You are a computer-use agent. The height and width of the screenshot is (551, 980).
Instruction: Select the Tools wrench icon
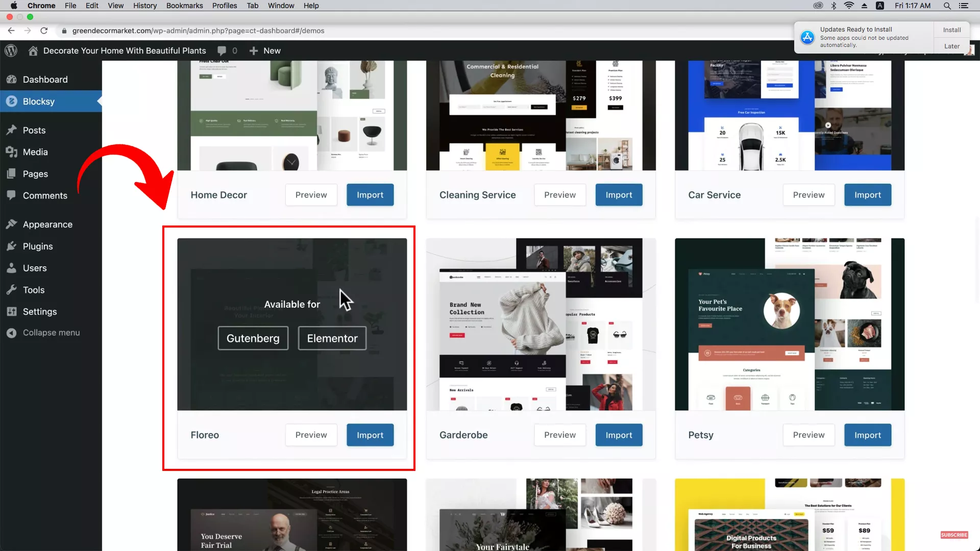[x=13, y=289]
